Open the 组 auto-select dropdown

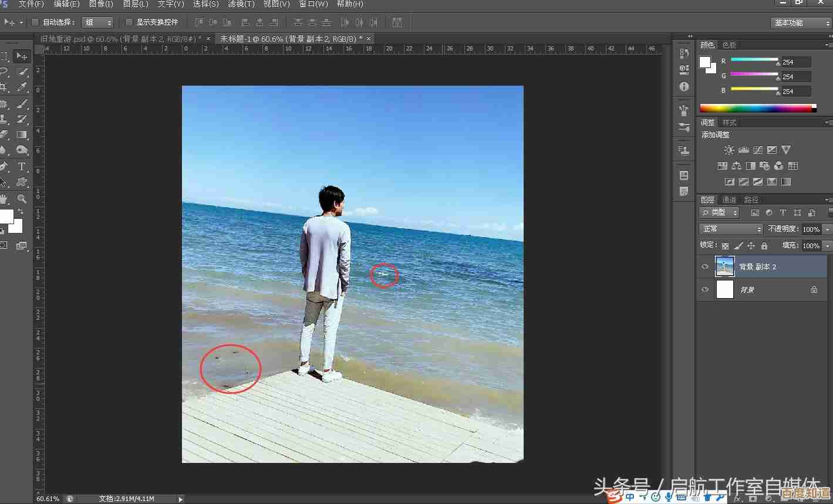(x=97, y=22)
